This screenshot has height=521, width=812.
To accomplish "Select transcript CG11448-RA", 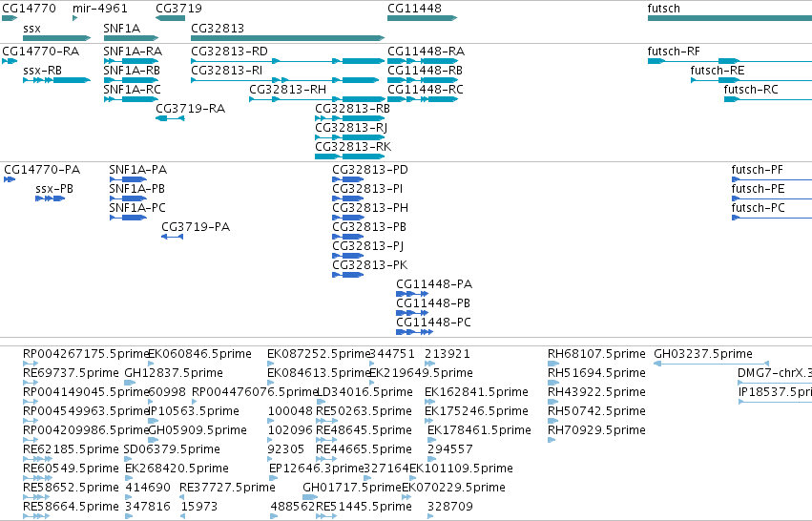I will click(x=427, y=52).
